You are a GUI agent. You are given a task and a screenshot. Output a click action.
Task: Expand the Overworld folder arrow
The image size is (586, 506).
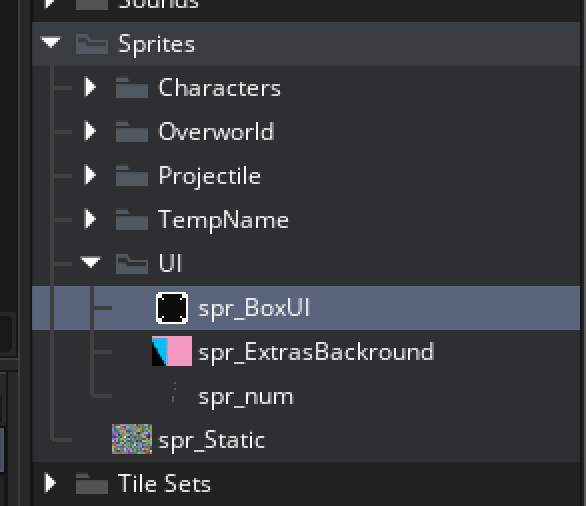point(90,131)
